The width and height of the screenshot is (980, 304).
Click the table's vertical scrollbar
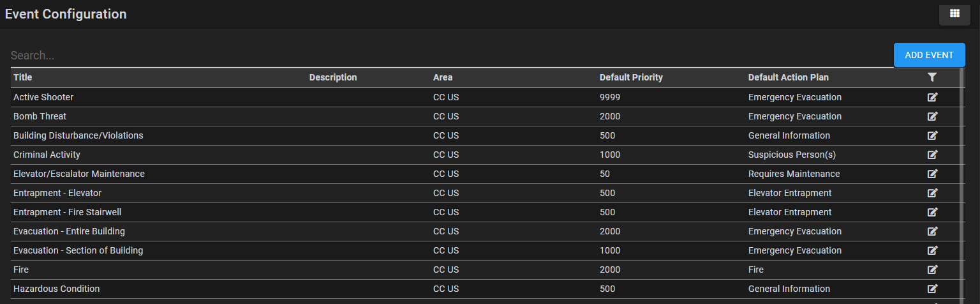(962, 185)
